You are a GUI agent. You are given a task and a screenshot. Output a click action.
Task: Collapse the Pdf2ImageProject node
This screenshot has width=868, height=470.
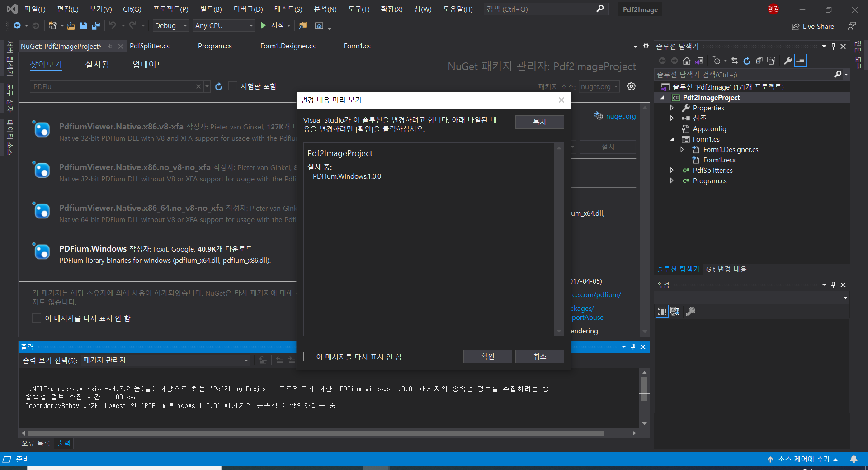pos(662,98)
